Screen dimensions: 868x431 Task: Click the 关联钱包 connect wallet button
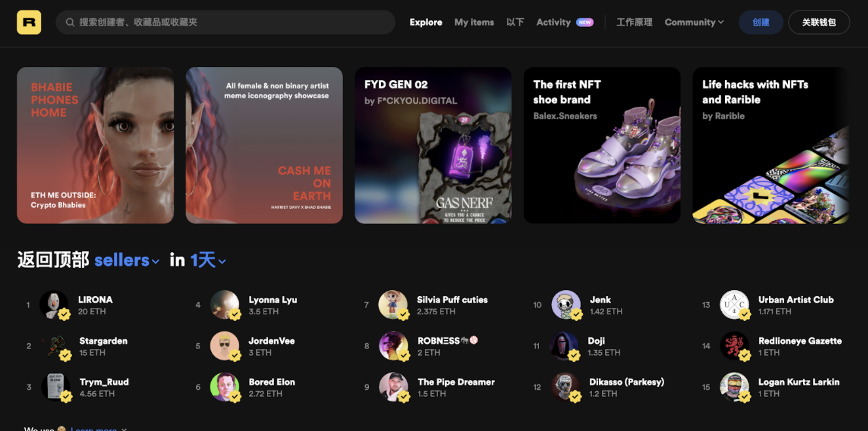(818, 22)
